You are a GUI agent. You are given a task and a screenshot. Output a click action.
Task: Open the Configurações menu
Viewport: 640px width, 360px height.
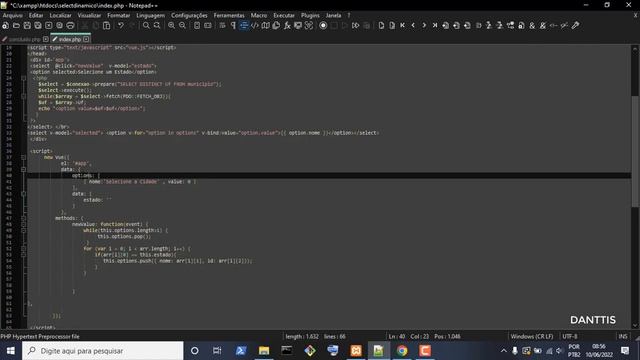pyautogui.click(x=189, y=15)
